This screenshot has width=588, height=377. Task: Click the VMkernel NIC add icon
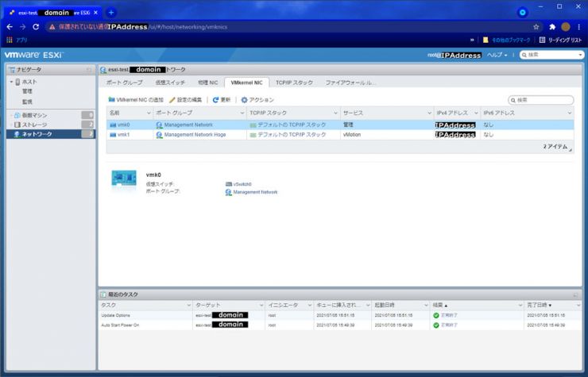(111, 100)
